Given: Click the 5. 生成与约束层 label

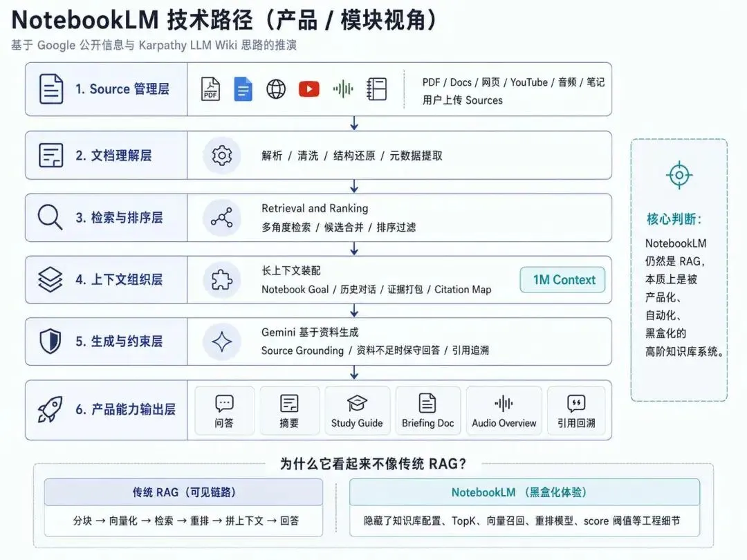Looking at the screenshot, I should (119, 342).
